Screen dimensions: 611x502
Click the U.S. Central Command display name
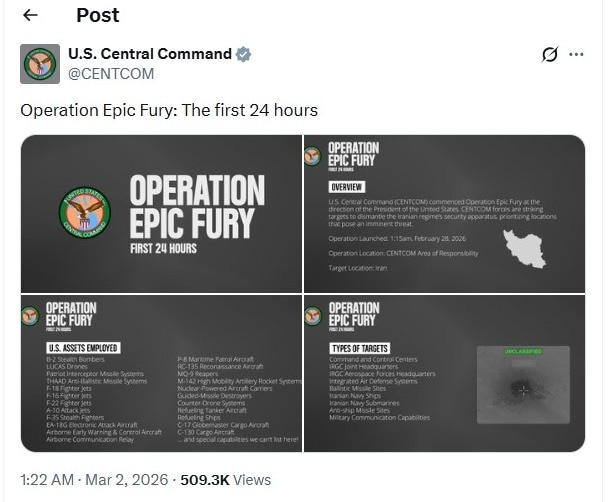point(149,54)
